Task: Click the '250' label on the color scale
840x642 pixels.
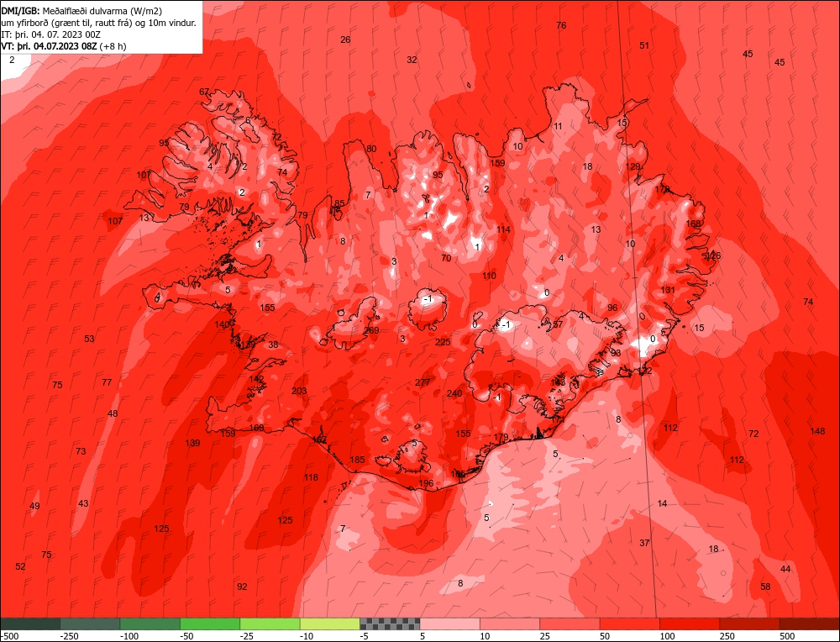Action: (726, 635)
